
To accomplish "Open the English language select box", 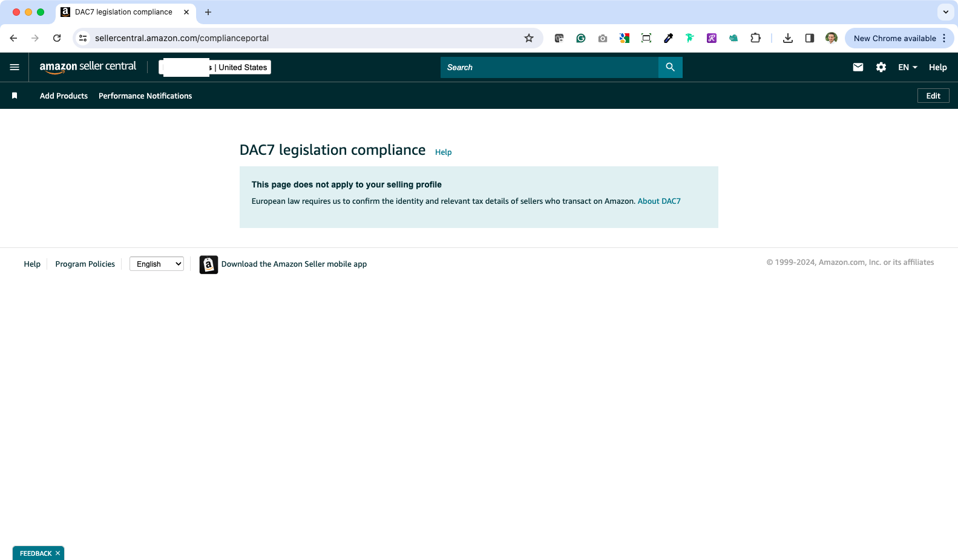I will click(157, 264).
